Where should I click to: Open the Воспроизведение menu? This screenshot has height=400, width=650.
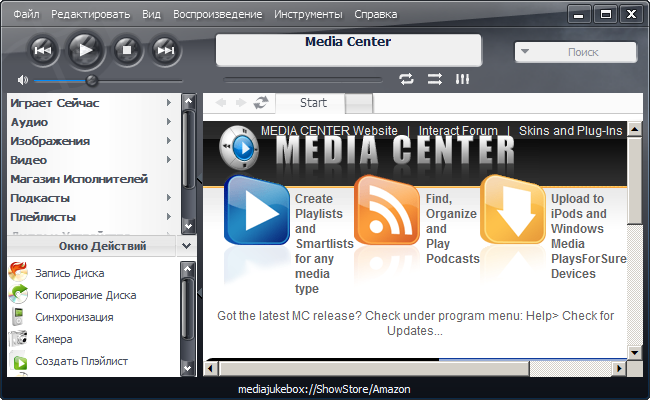pyautogui.click(x=218, y=14)
